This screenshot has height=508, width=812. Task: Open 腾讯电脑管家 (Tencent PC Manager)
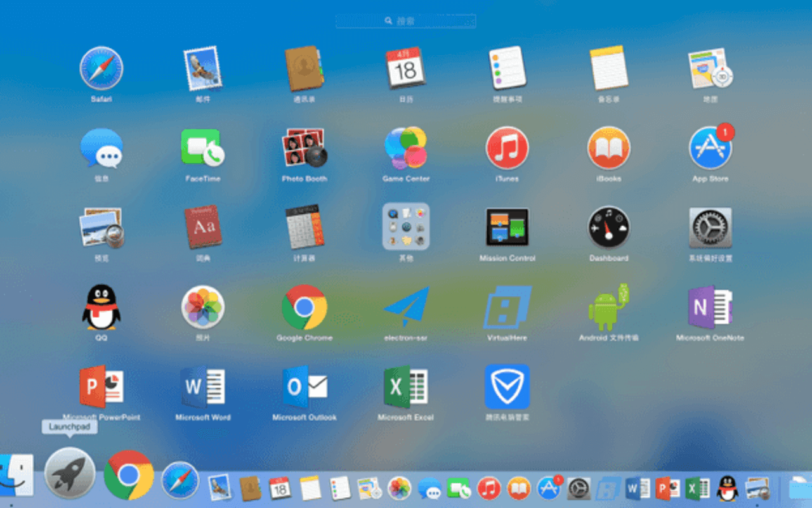[x=507, y=386]
